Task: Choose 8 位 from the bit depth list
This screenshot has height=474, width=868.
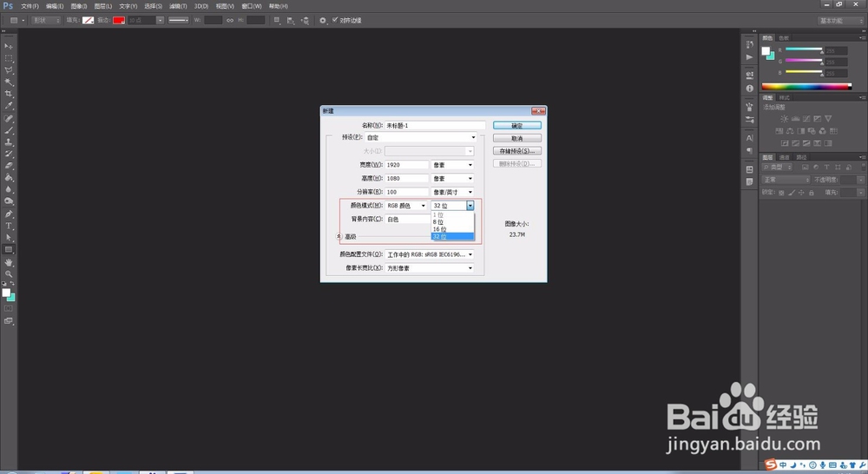Action: (452, 222)
